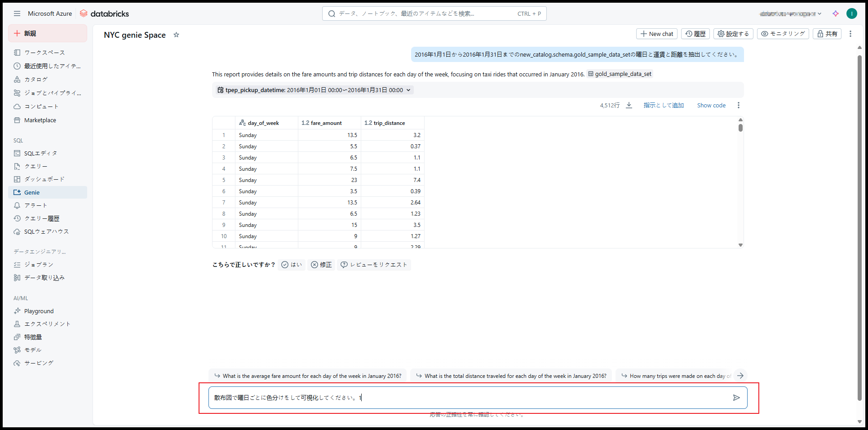Open the workspace account dropdown
Screen dimensions: 868x430
click(x=791, y=13)
